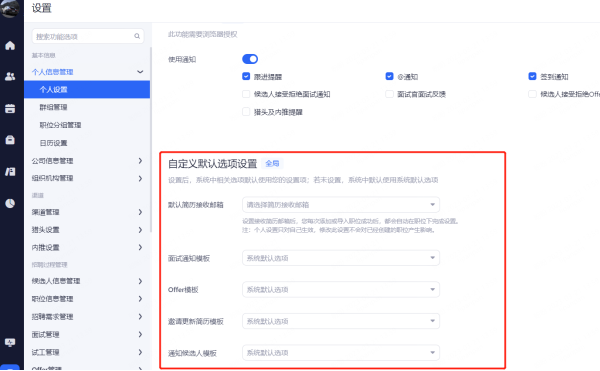Open the candidates people icon

point(10,76)
